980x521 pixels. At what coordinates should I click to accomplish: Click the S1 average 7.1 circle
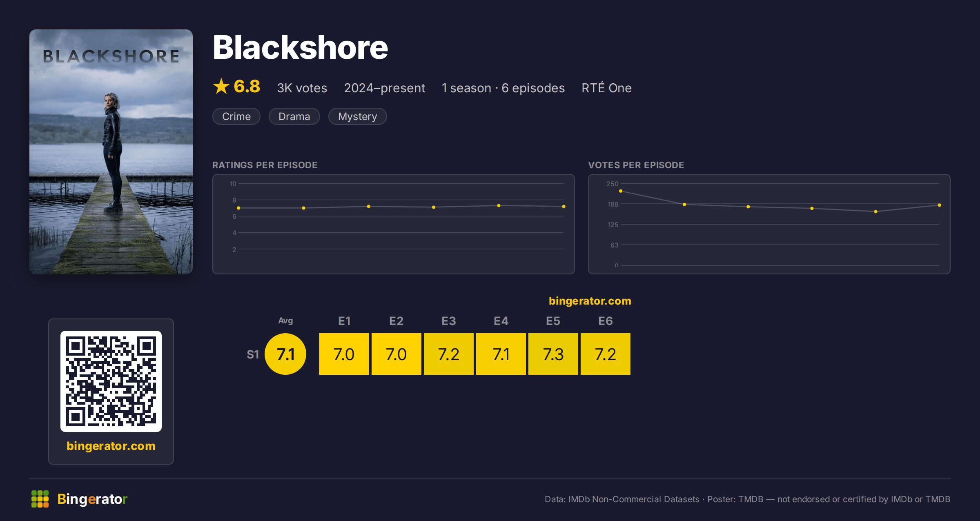285,354
